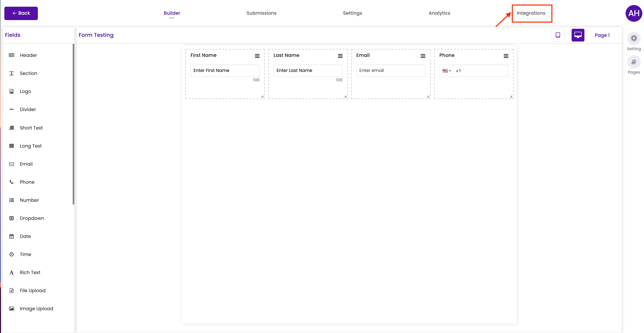
Task: Select the Page 1 link
Action: [602, 35]
